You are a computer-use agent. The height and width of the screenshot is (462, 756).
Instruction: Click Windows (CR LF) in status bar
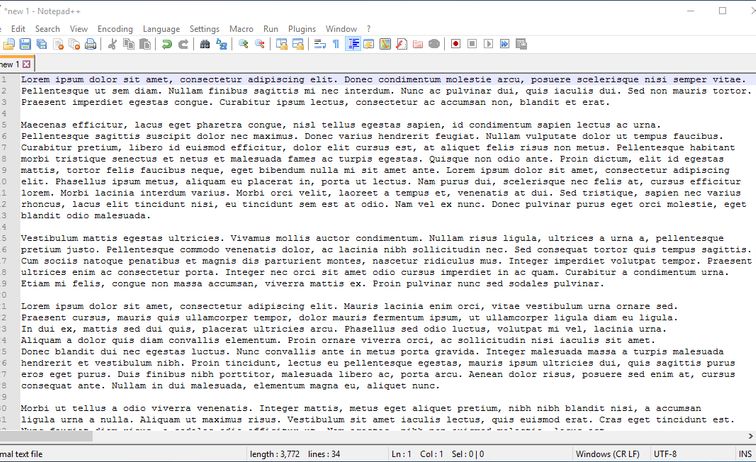click(x=610, y=454)
